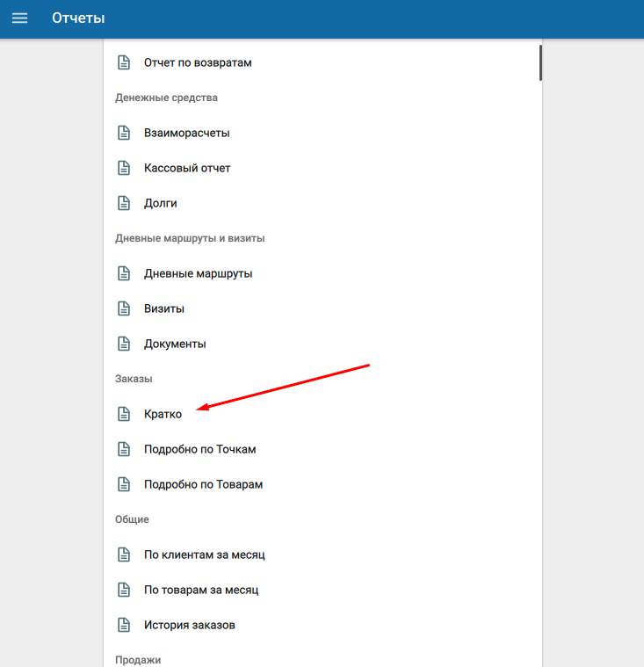Image resolution: width=644 pixels, height=667 pixels.
Task: Open the Документы report
Action: [175, 344]
